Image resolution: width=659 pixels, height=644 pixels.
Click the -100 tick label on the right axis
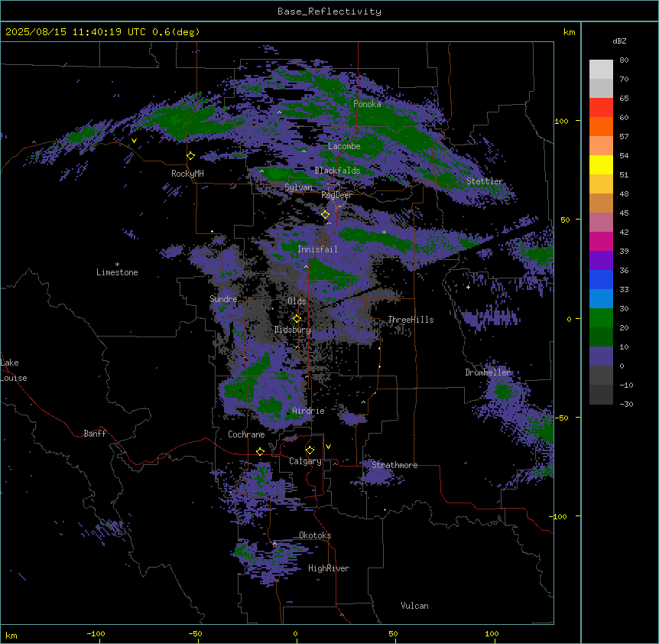pyautogui.click(x=559, y=516)
